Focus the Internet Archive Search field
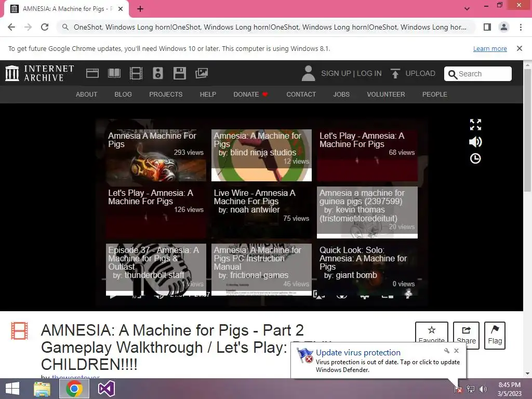Viewport: 532px width, 399px height. coord(478,74)
